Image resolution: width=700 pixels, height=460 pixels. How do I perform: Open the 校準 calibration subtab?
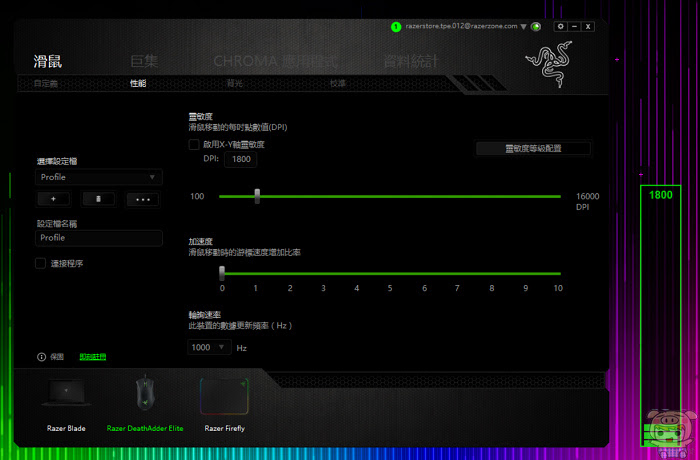coord(338,84)
